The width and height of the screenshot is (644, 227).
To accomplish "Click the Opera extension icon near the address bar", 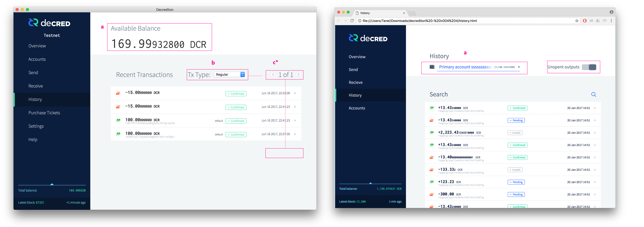I will [x=585, y=21].
